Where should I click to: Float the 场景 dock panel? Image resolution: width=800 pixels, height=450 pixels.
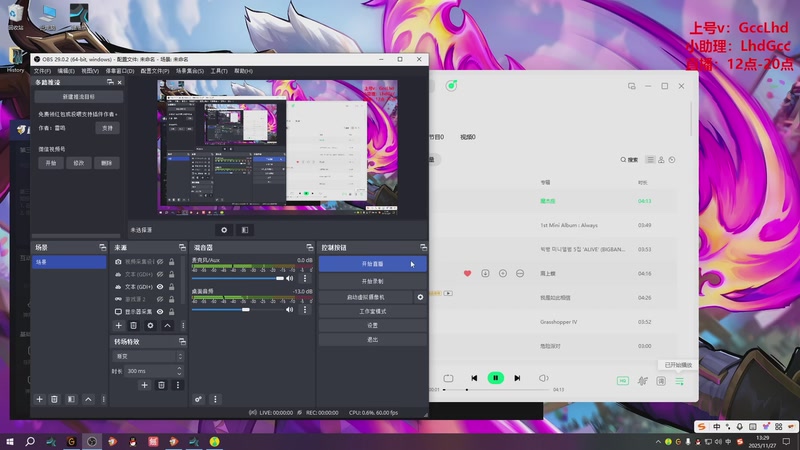click(103, 247)
